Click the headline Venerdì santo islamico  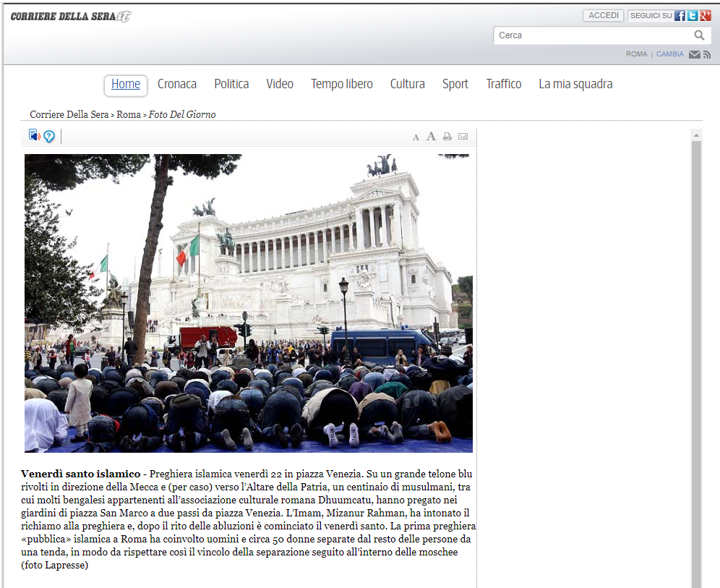81,474
